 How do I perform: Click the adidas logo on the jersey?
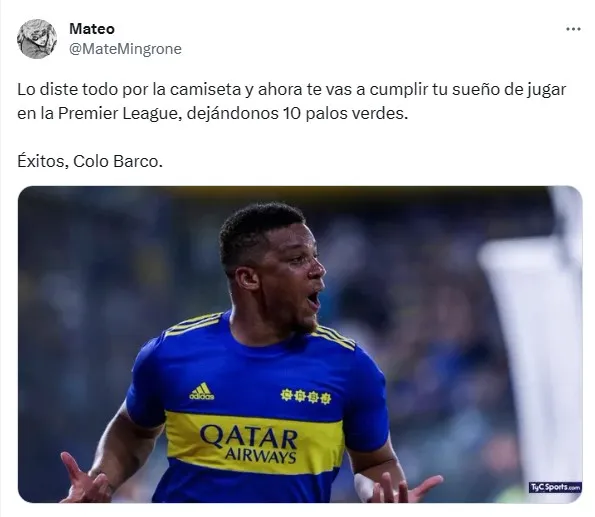[201, 391]
